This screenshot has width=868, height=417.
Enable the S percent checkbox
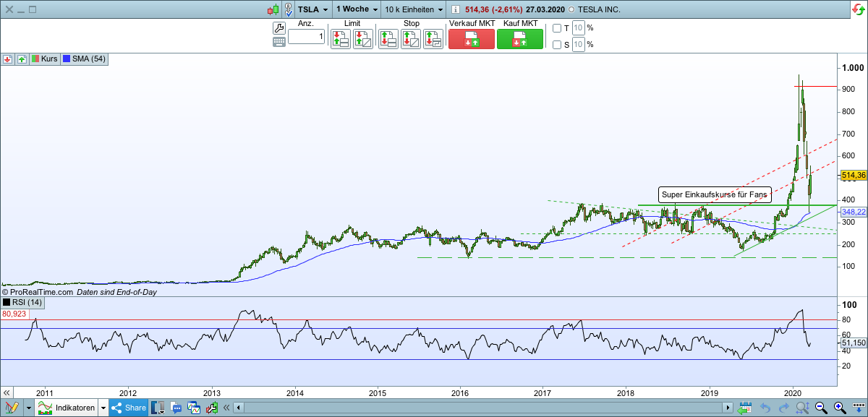click(556, 44)
